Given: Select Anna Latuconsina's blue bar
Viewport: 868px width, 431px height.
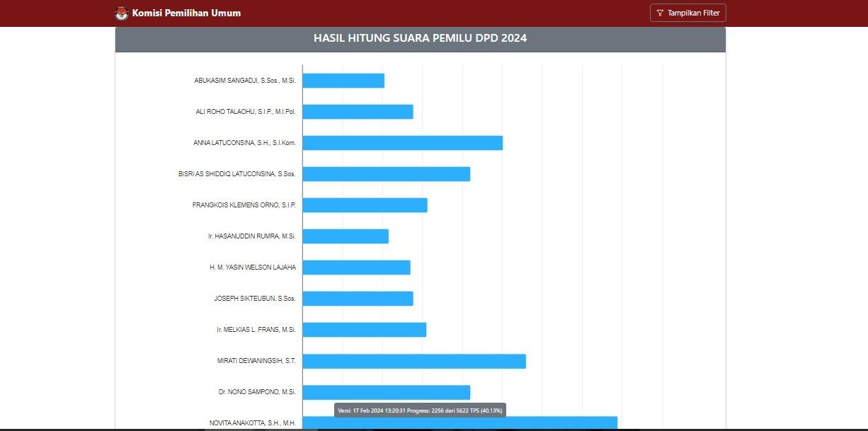Looking at the screenshot, I should pos(402,143).
